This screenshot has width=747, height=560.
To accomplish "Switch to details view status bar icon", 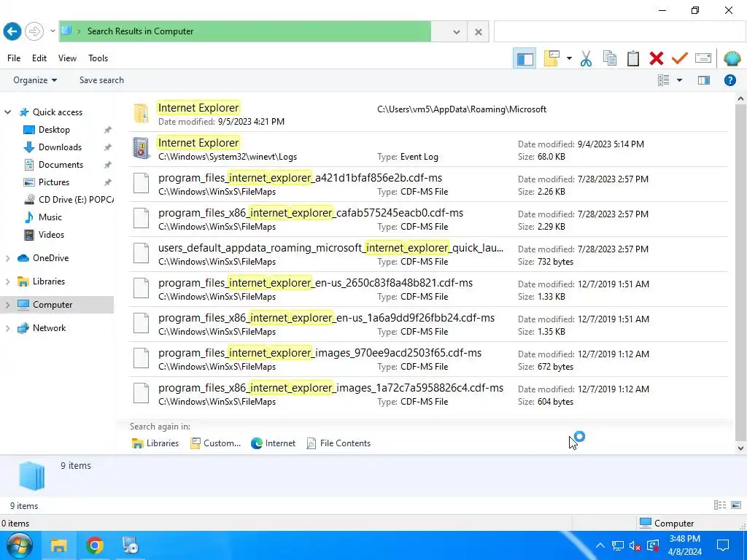I will tap(720, 505).
